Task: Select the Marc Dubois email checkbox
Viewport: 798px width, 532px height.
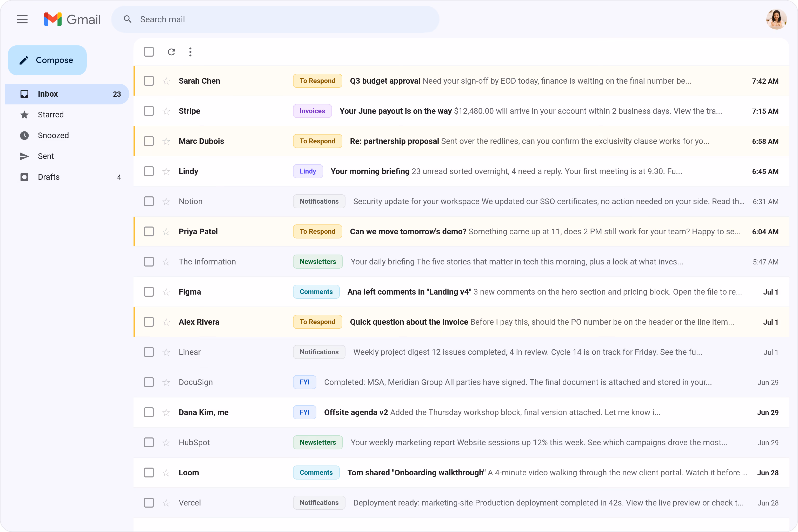Action: [x=149, y=141]
